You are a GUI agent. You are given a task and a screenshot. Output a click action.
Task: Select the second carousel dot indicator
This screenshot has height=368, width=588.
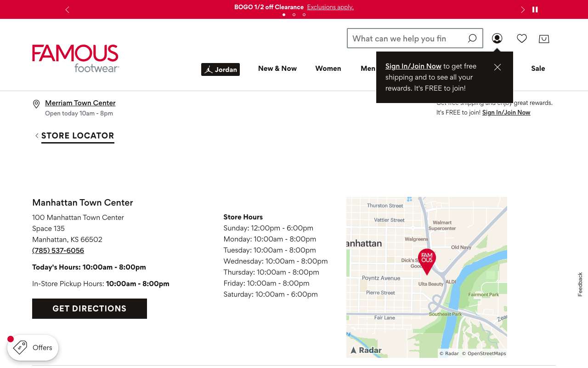coord(294,15)
